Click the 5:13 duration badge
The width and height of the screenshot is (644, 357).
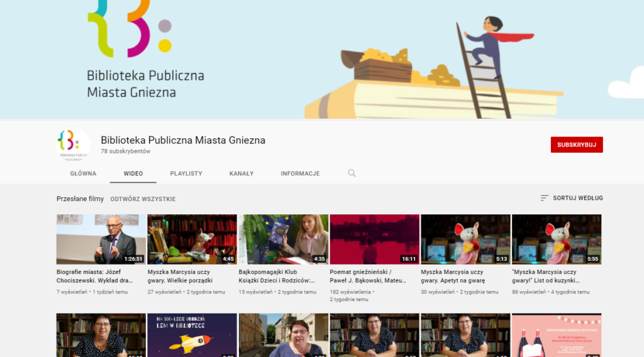501,259
